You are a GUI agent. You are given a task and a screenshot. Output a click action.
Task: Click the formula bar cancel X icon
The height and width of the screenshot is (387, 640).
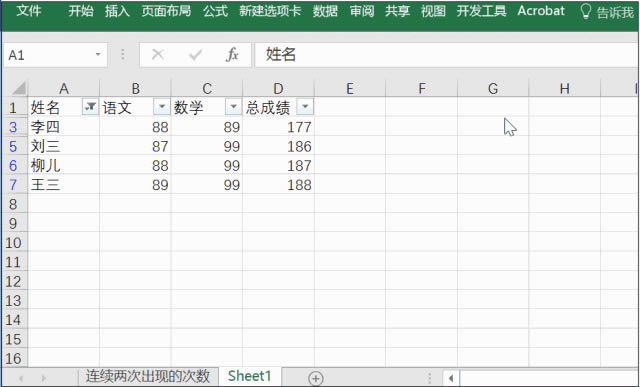[158, 54]
